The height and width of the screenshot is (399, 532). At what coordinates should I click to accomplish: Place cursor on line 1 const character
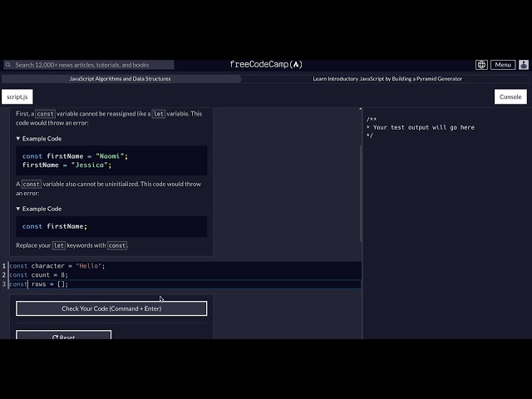point(57,266)
